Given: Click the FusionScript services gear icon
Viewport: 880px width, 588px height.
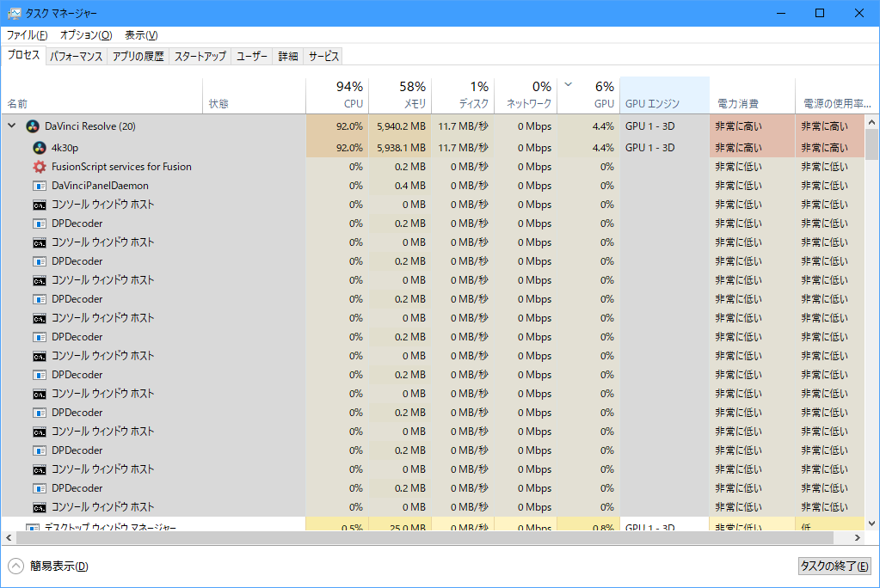Looking at the screenshot, I should coord(40,167).
